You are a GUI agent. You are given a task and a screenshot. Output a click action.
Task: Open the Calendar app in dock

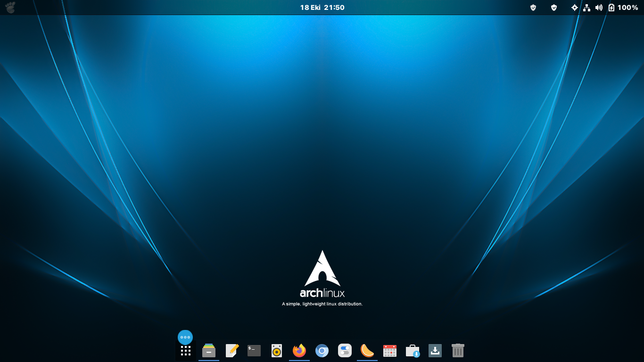[390, 351]
